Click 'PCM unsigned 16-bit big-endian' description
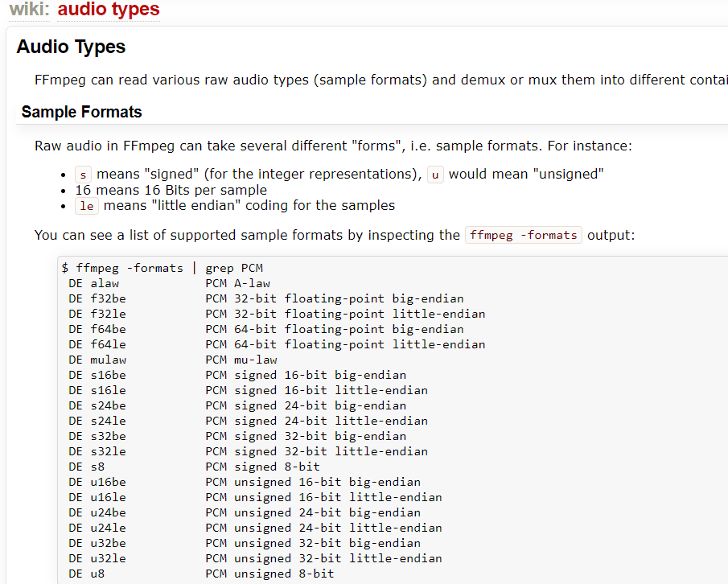728x584 pixels. pyautogui.click(x=313, y=482)
